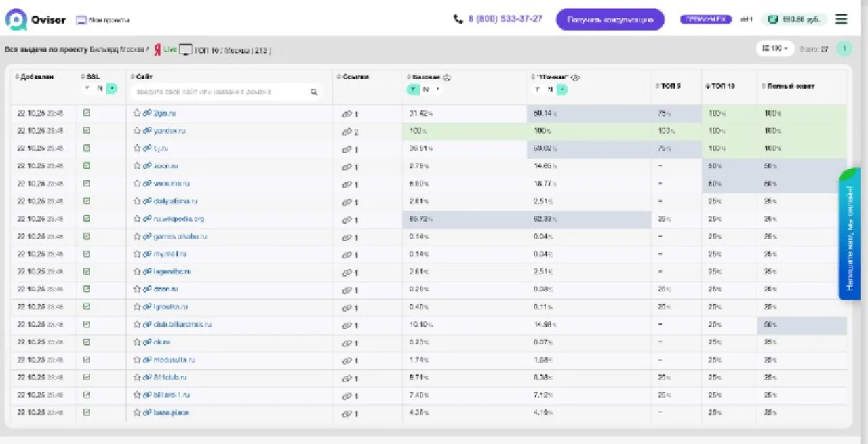The width and height of the screenshot is (868, 444).
Task: Sort the table by Добавлен column
Action: coord(35,77)
